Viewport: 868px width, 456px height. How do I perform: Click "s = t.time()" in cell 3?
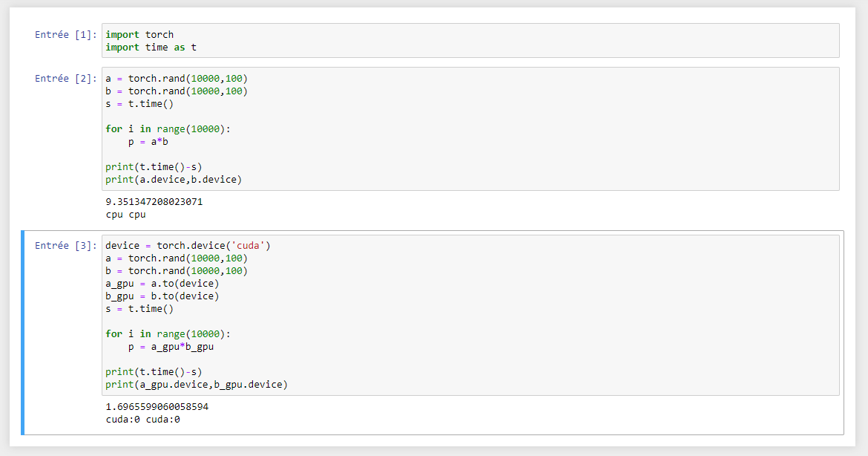[x=139, y=309]
